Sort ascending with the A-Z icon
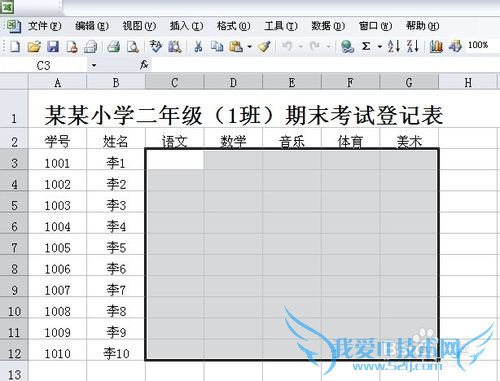500x381 pixels. click(394, 46)
